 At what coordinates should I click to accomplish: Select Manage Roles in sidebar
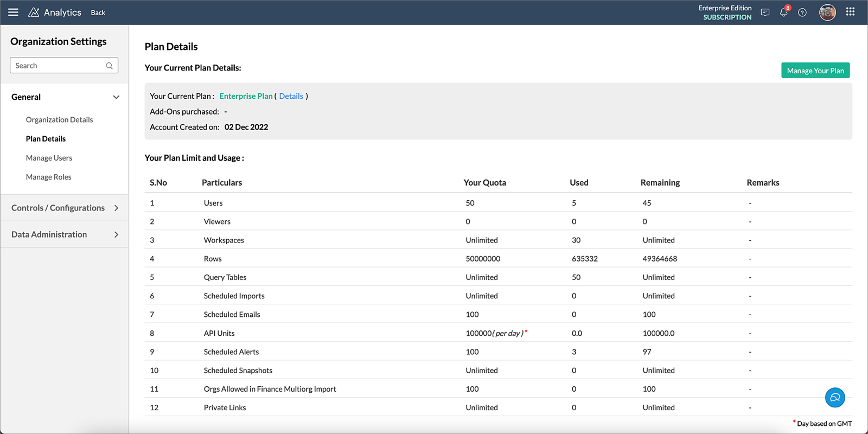(x=48, y=177)
